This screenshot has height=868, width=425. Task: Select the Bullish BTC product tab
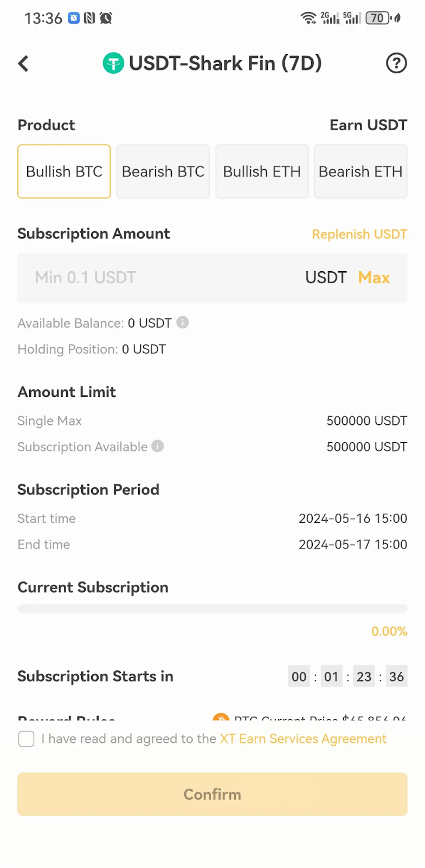(x=64, y=171)
